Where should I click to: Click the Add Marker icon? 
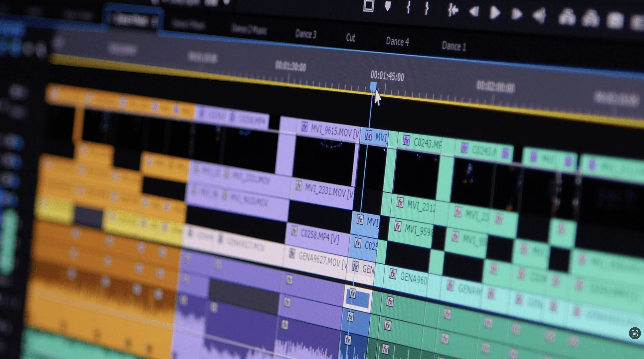click(387, 6)
